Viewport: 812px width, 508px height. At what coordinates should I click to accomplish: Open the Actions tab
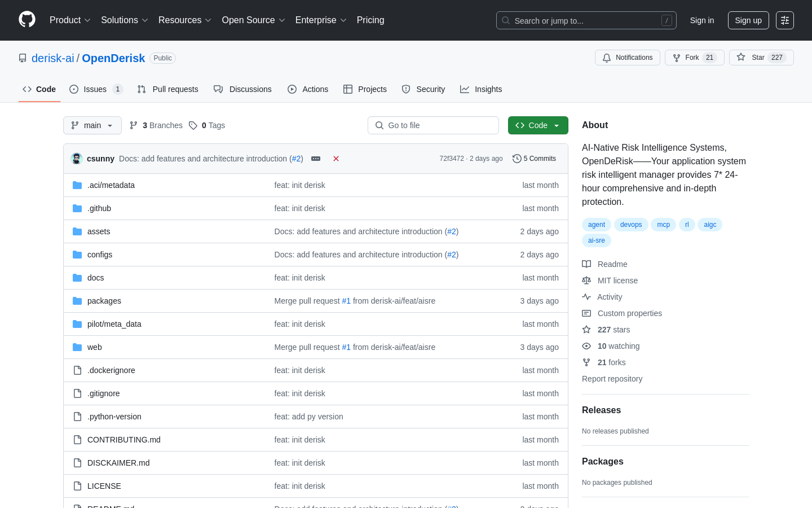click(308, 89)
